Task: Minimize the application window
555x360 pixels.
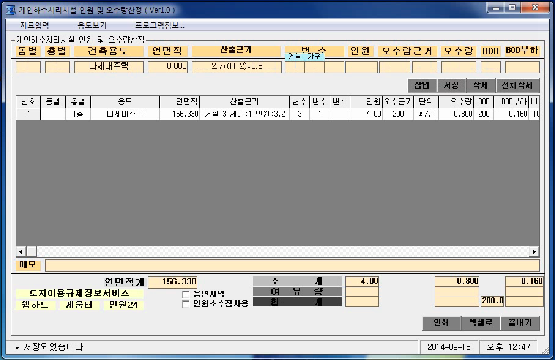Action: pos(496,8)
